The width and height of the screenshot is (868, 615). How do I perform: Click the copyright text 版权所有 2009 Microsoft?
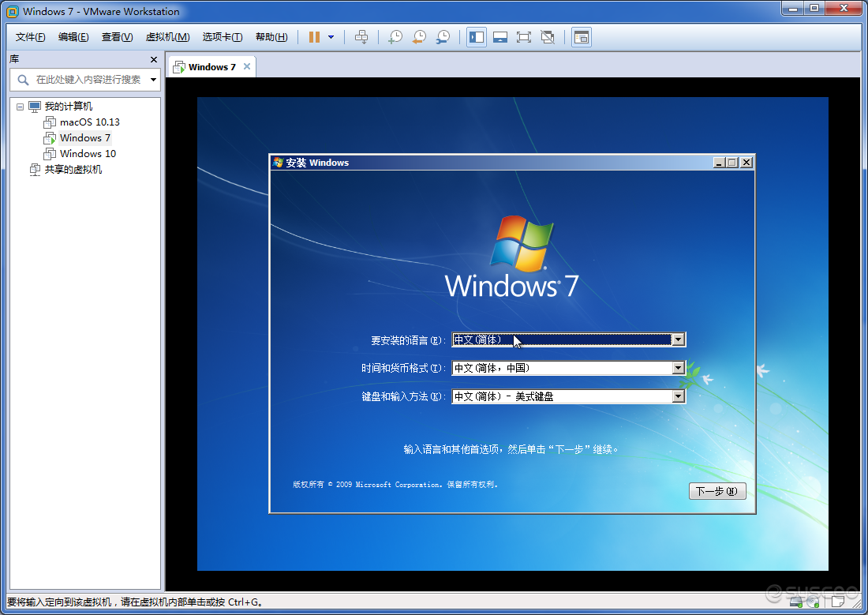coord(395,484)
